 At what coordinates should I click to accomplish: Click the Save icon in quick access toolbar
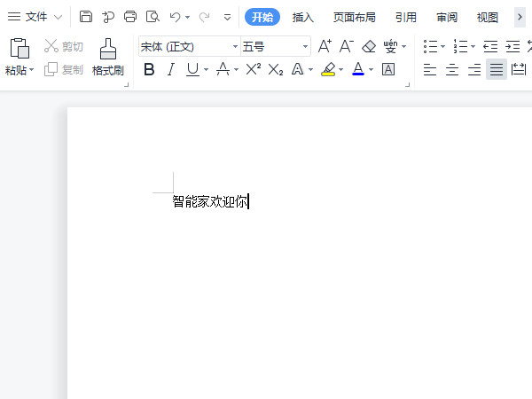click(x=86, y=17)
